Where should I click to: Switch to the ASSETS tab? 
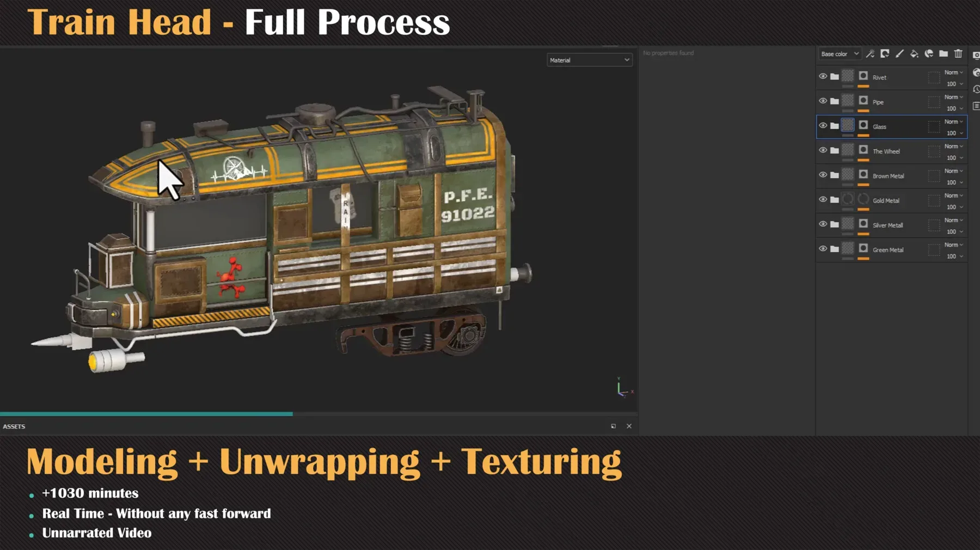pyautogui.click(x=15, y=426)
